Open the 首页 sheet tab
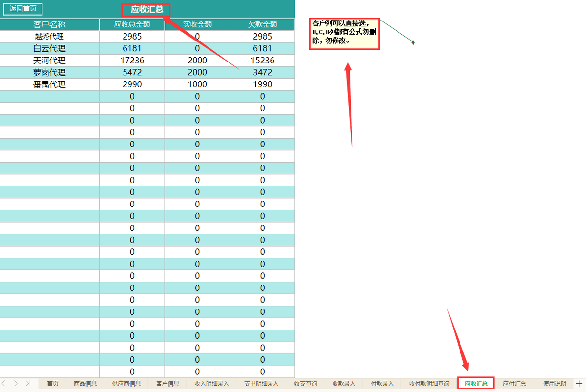The width and height of the screenshot is (586, 392). click(x=53, y=384)
